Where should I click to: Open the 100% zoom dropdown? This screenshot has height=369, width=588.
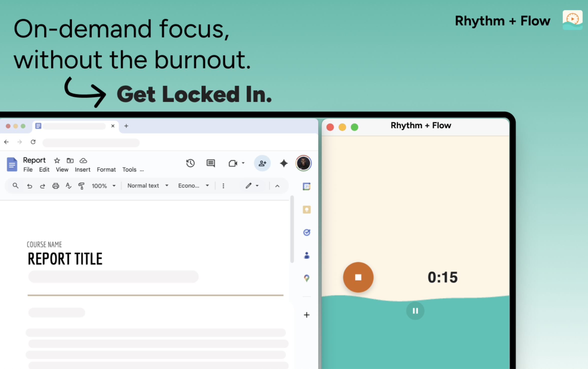tap(104, 186)
